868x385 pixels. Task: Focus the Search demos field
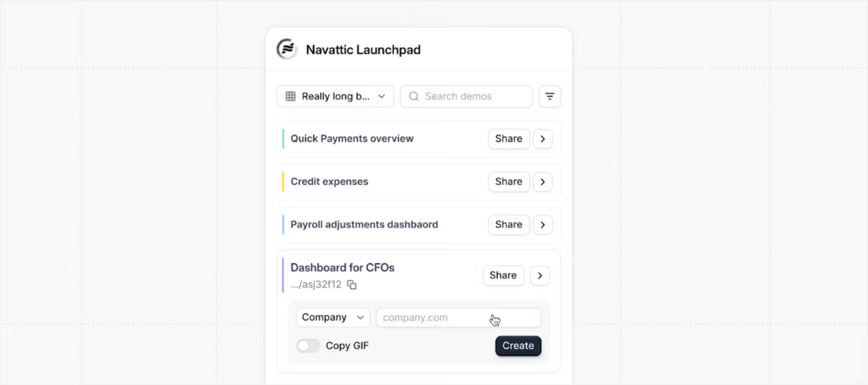[466, 96]
